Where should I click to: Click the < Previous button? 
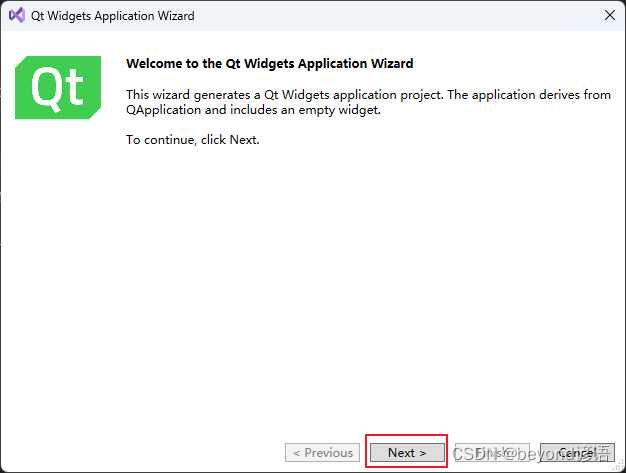[x=323, y=453]
